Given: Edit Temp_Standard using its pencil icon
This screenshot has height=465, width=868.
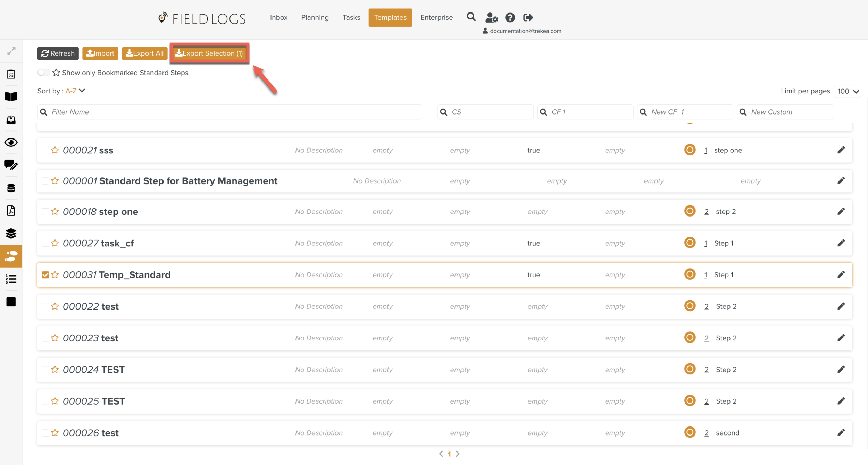Looking at the screenshot, I should coord(841,275).
